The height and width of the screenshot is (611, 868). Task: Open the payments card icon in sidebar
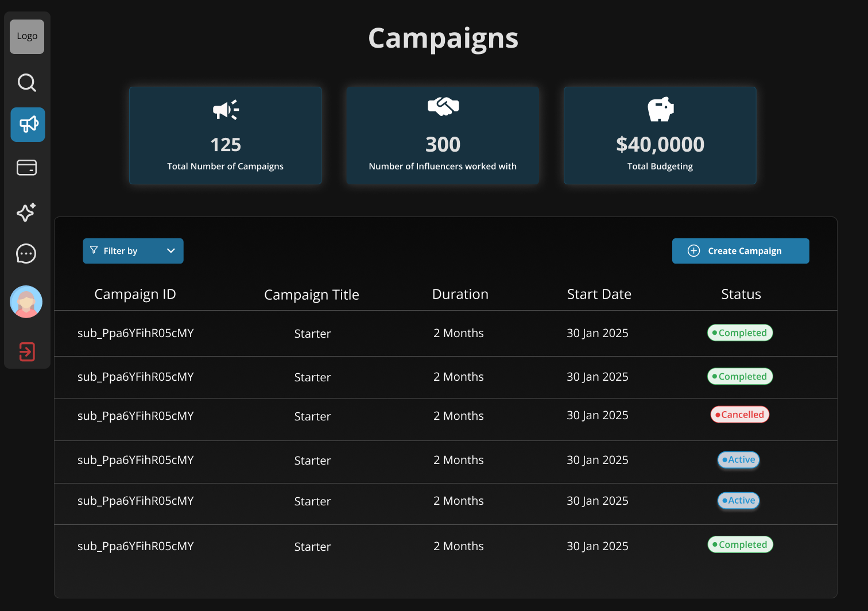click(27, 168)
